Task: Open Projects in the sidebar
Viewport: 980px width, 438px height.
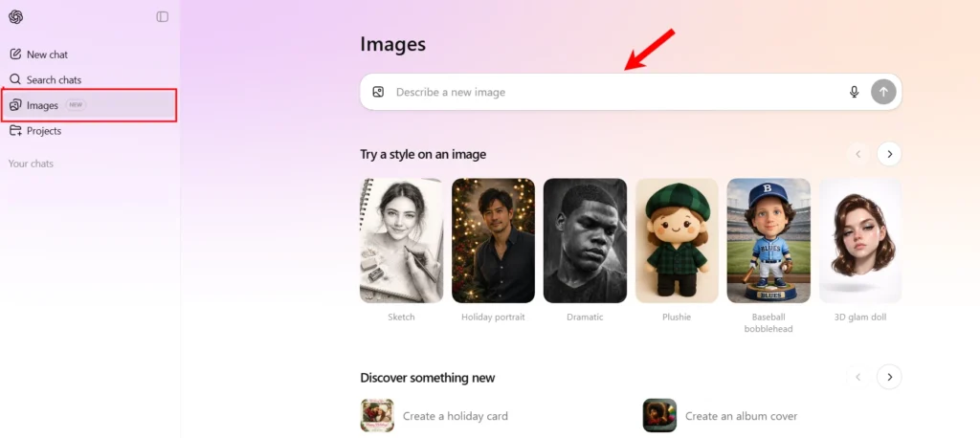Action: (90, 131)
